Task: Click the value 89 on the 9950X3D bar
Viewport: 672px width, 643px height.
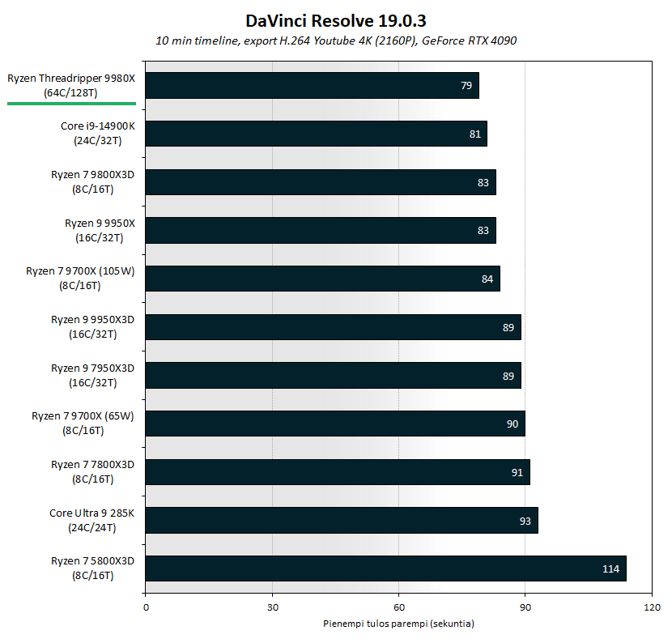Action: [x=508, y=327]
